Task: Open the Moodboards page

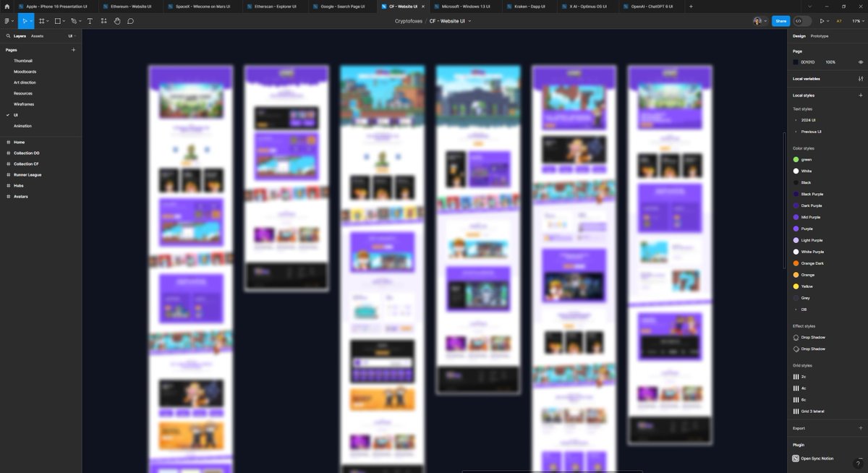Action: (25, 72)
